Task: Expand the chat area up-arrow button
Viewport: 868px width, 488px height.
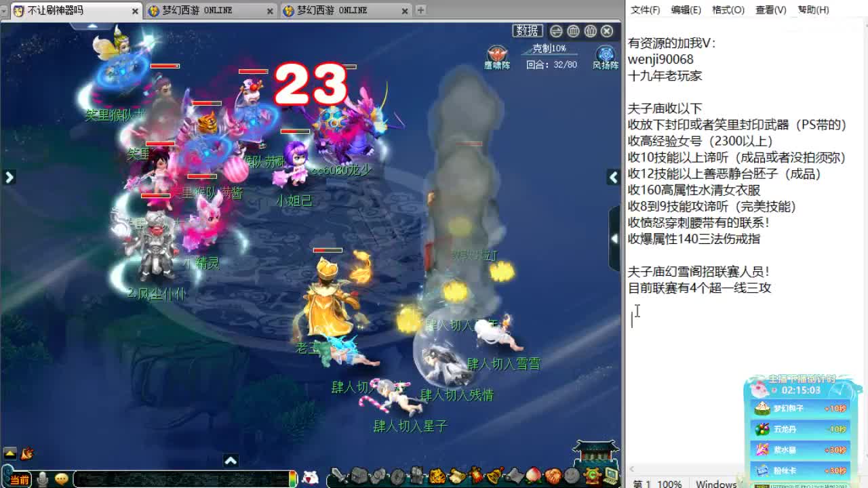Action: 10,453
